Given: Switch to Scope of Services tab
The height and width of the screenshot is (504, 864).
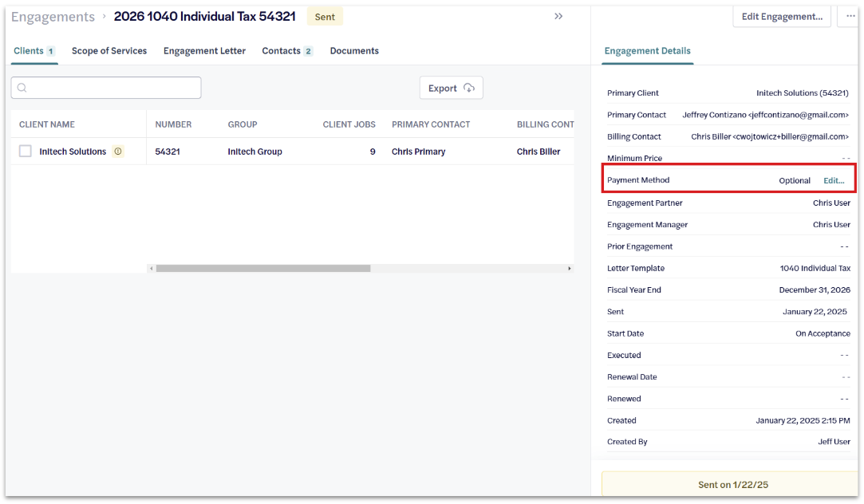Looking at the screenshot, I should (x=109, y=51).
